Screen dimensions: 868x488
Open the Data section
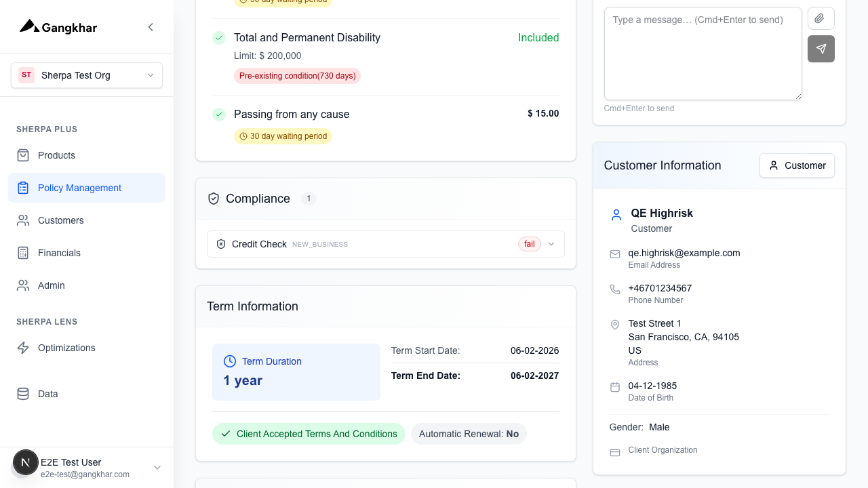coord(87,394)
